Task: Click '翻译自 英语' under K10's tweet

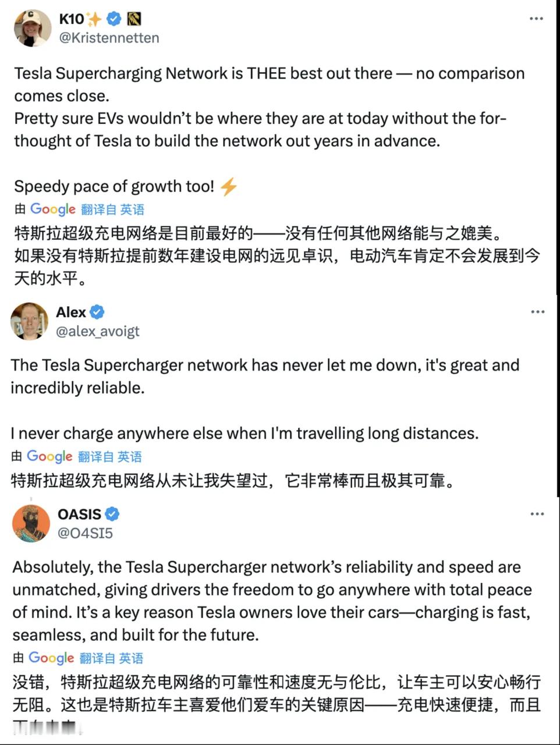Action: pos(112,210)
